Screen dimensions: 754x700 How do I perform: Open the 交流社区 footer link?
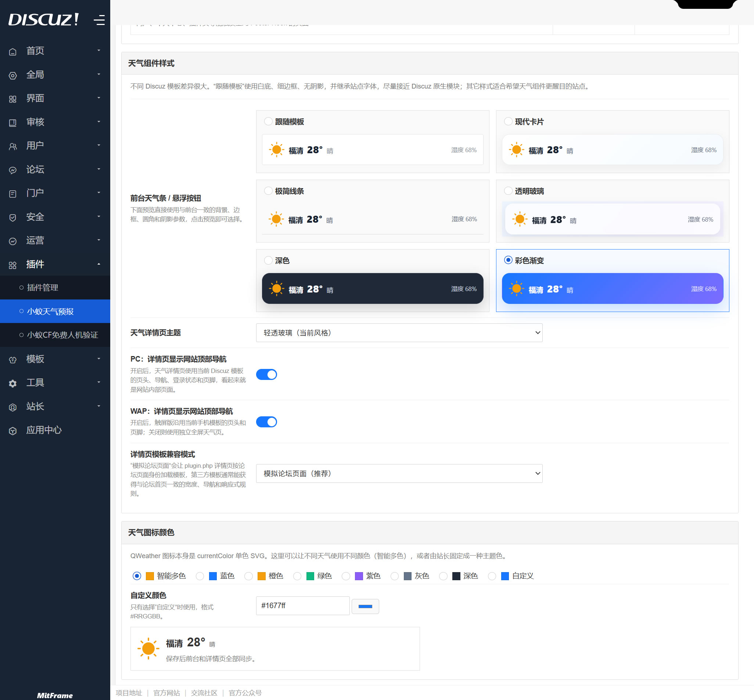coord(204,693)
